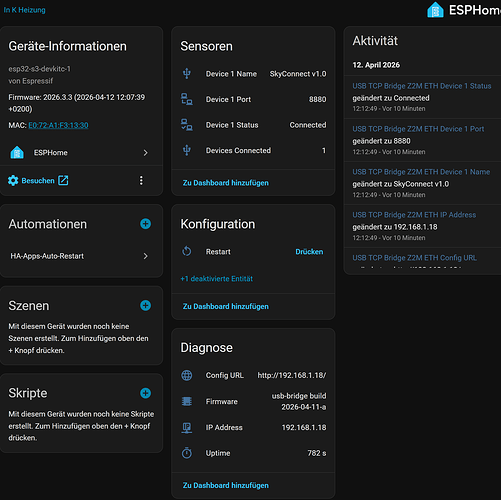This screenshot has width=501, height=500.
Task: Click the Device 1 Name USB icon
Action: click(x=187, y=73)
